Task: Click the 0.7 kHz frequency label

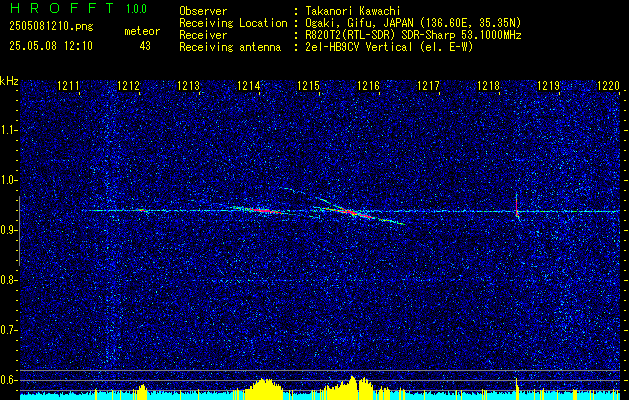Action: point(7,330)
